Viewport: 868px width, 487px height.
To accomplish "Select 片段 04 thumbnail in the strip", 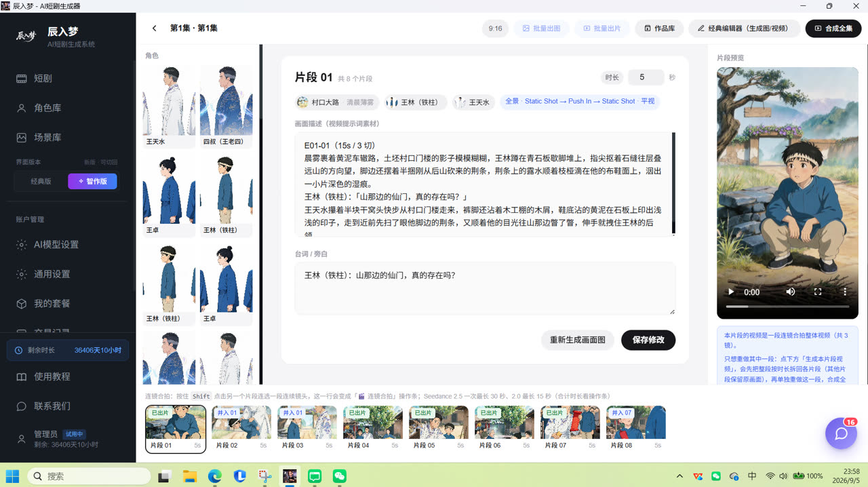I will (373, 429).
